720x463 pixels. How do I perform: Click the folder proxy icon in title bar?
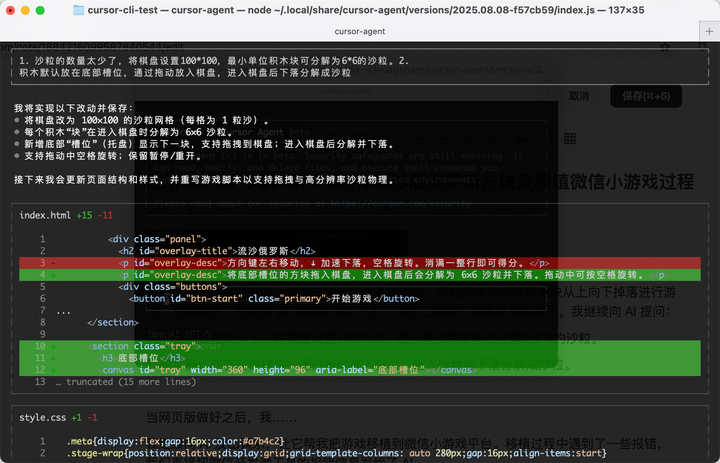click(79, 10)
